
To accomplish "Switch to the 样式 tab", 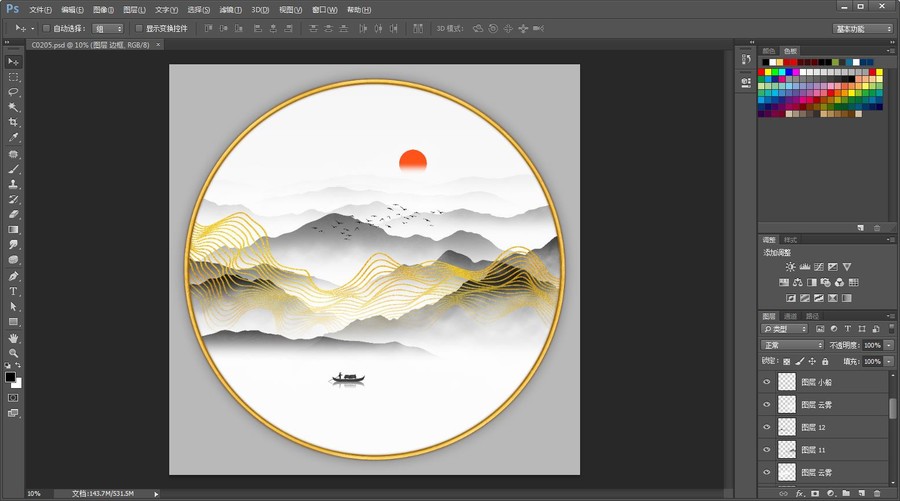I will pyautogui.click(x=790, y=240).
